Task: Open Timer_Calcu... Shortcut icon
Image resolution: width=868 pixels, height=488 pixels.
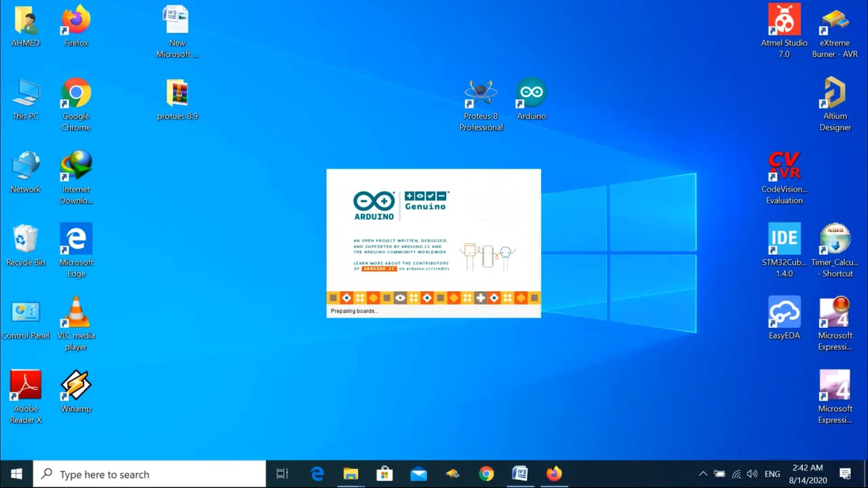Action: pos(835,252)
